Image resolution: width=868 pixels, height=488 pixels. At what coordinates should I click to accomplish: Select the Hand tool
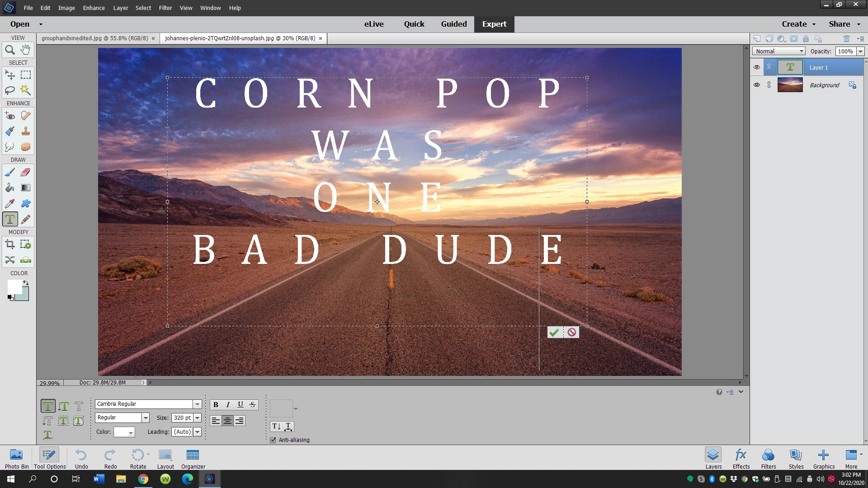click(26, 50)
